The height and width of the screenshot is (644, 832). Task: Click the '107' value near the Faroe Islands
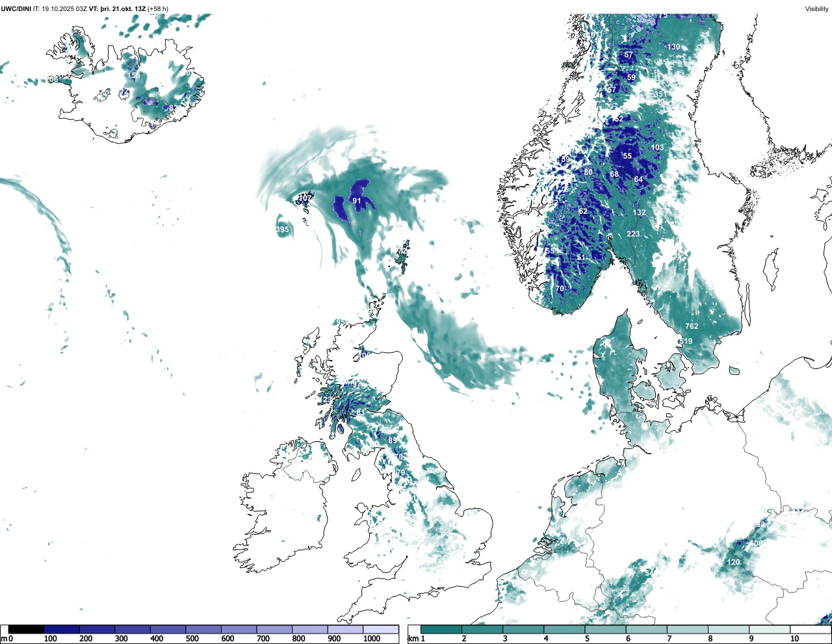click(x=304, y=198)
